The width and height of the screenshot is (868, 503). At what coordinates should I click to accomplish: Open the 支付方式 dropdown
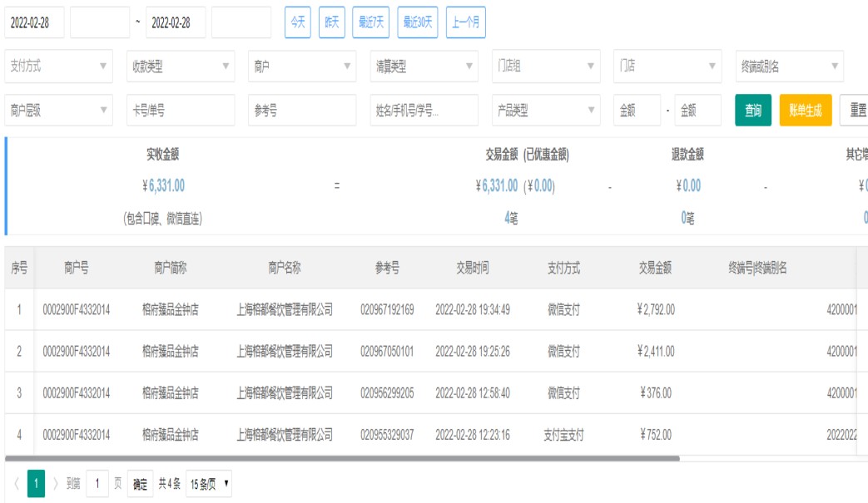click(58, 67)
